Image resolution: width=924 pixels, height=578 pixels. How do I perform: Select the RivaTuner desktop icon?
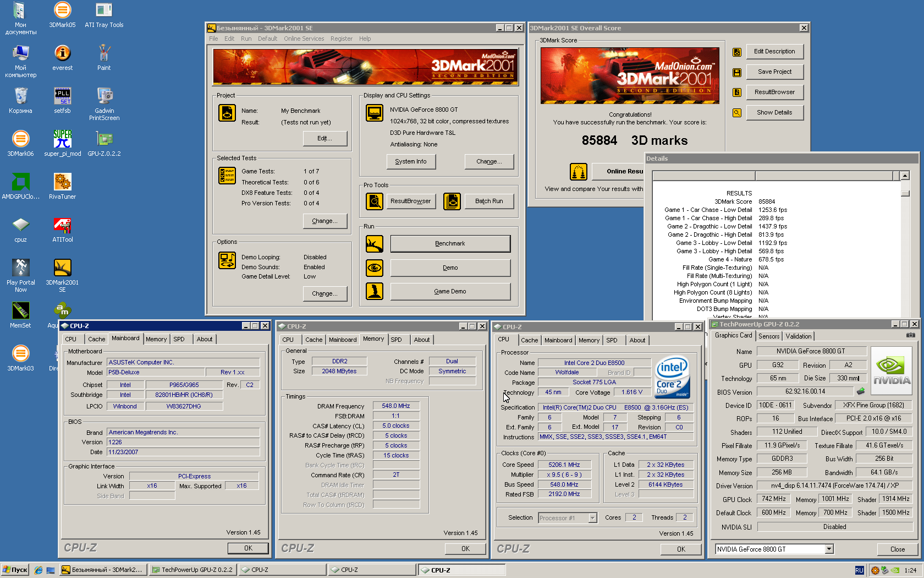[x=62, y=187]
